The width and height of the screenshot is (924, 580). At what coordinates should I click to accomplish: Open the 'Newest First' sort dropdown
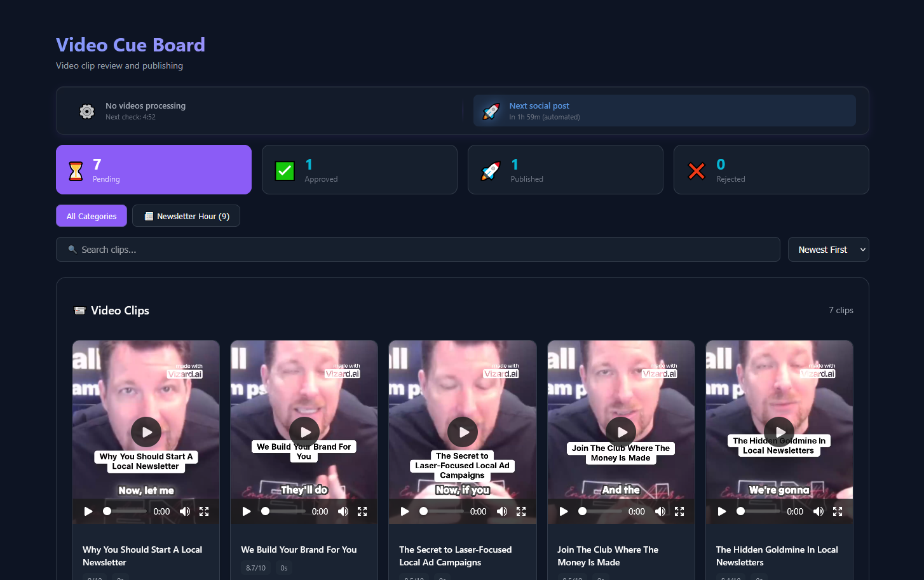coord(828,250)
